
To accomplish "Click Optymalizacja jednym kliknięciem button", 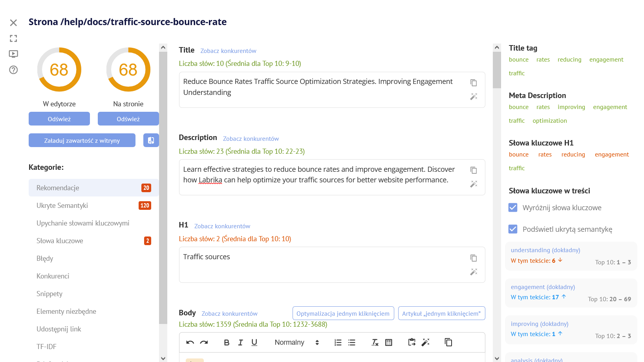I will pos(343,313).
